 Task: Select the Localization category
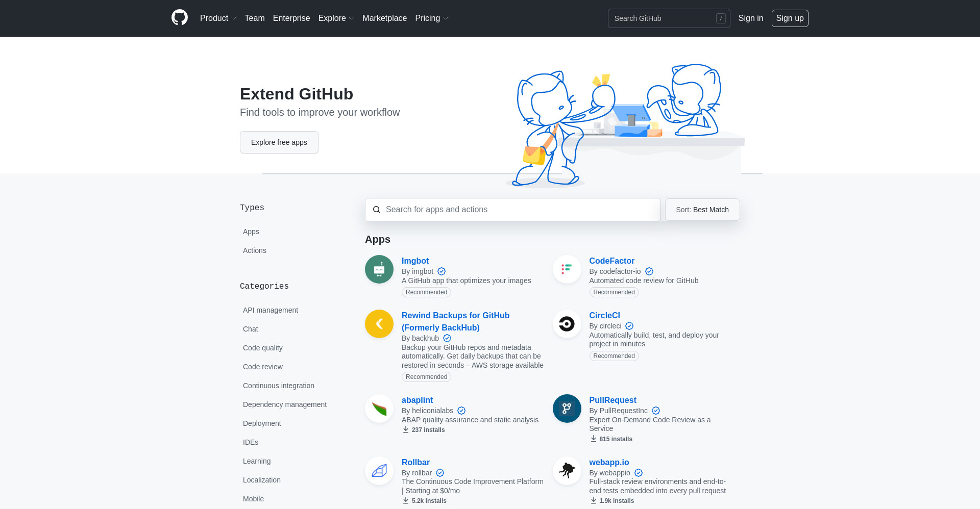pos(262,480)
